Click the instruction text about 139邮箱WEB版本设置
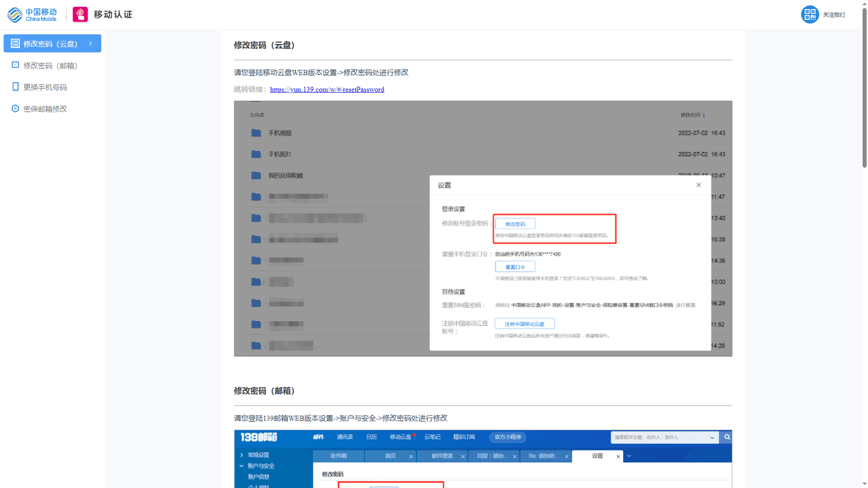The width and height of the screenshot is (868, 488). (341, 418)
